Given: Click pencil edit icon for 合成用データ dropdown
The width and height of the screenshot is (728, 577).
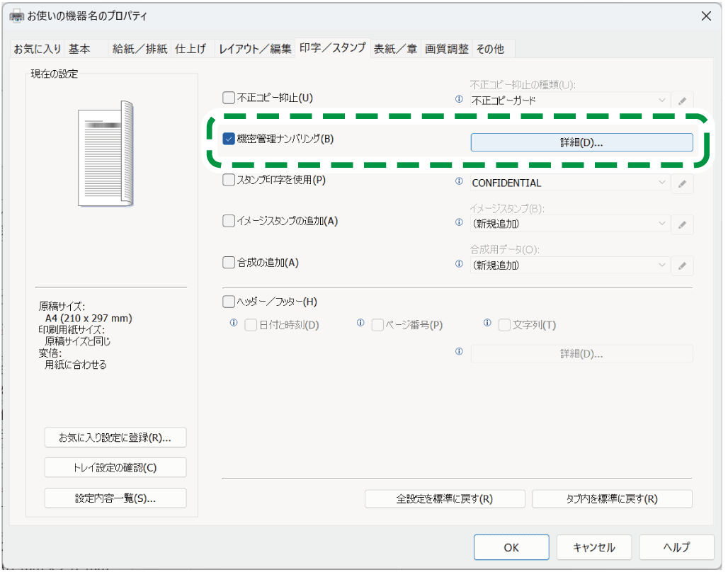Looking at the screenshot, I should [683, 265].
